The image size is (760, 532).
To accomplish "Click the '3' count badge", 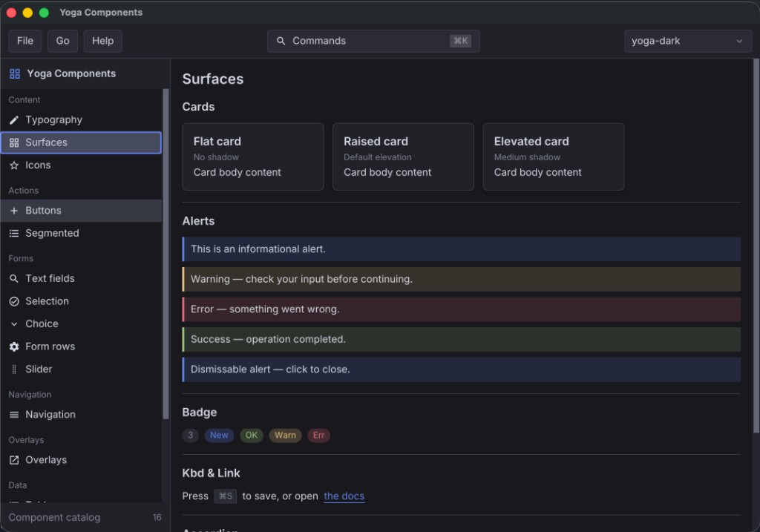I will click(191, 435).
